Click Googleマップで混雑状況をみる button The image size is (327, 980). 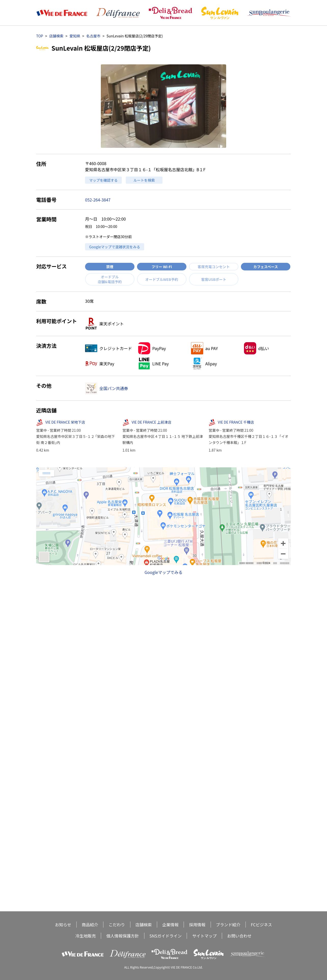(x=114, y=247)
